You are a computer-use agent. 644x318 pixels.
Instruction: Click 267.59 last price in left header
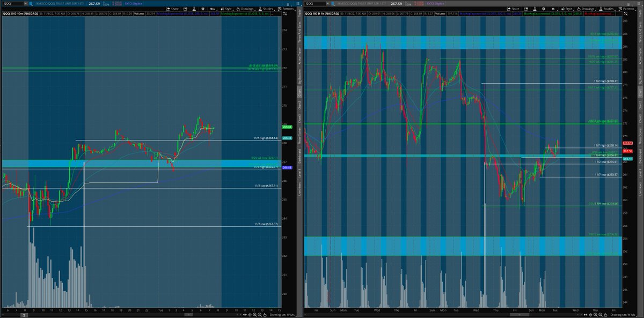pos(96,3)
